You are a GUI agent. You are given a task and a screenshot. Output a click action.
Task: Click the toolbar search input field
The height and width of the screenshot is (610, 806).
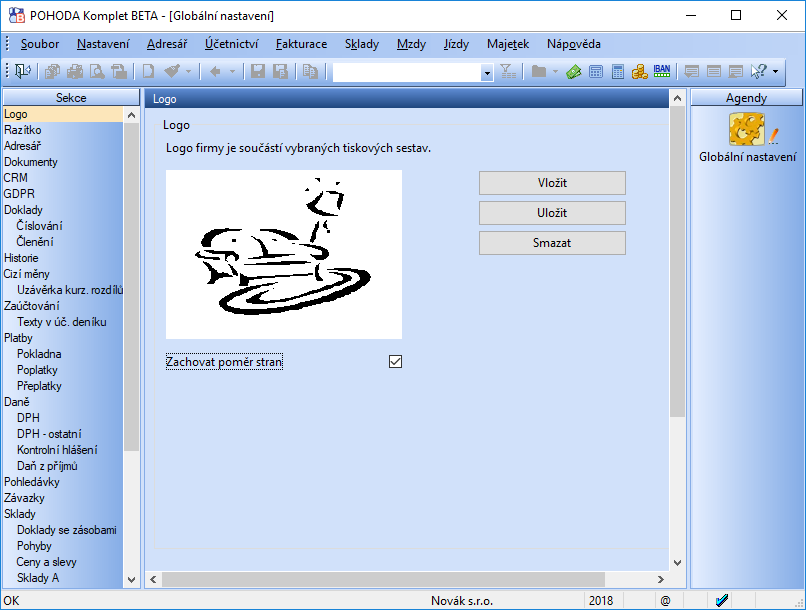(x=408, y=72)
